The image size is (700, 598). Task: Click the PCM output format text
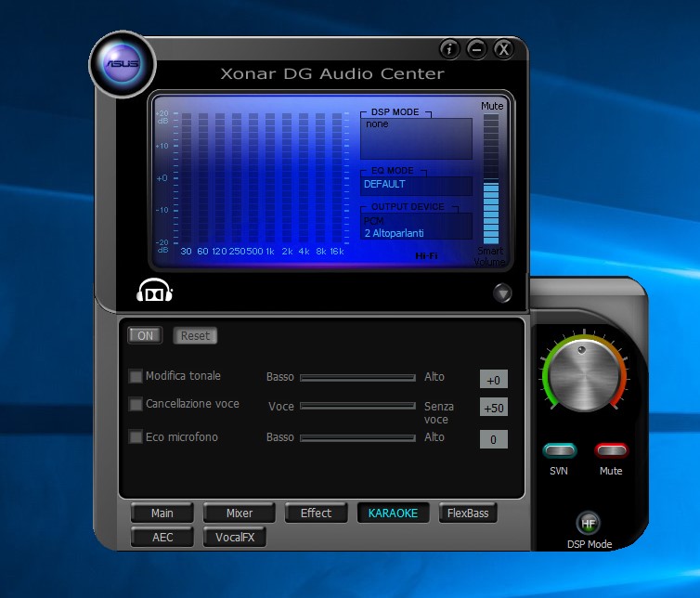click(x=373, y=221)
